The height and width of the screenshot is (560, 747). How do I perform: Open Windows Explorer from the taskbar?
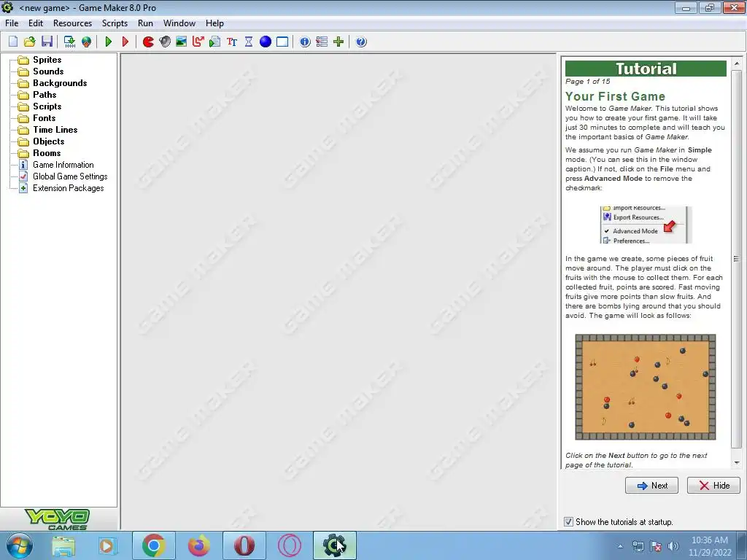coord(63,545)
